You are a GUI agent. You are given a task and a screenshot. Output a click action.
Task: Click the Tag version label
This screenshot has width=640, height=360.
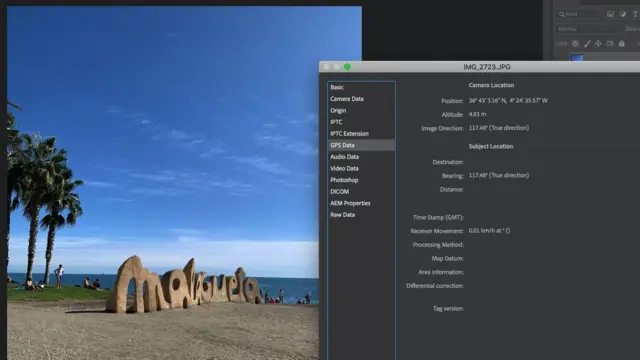[448, 309]
